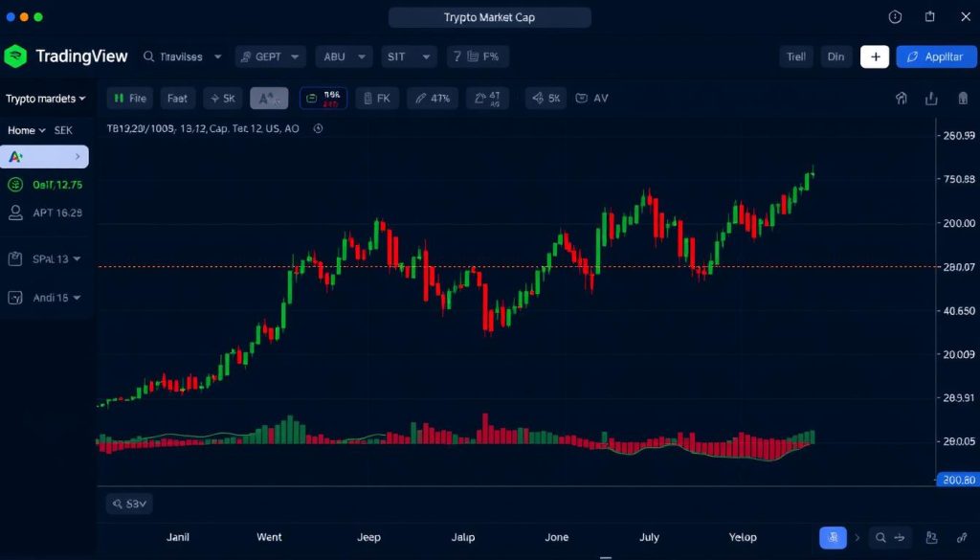The height and width of the screenshot is (560, 980).
Task: Click the TradingView logo icon
Action: (15, 56)
